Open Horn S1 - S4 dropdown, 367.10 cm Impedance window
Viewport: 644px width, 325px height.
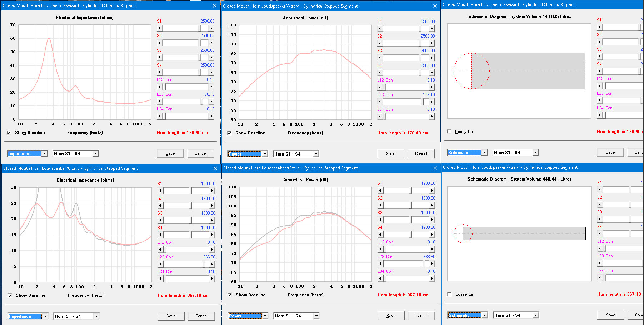[96, 316]
